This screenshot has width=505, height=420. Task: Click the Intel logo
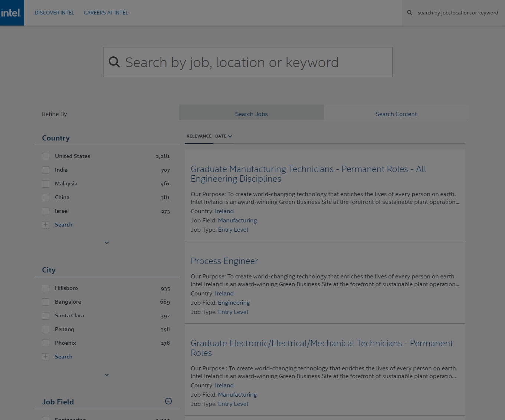[x=12, y=13]
